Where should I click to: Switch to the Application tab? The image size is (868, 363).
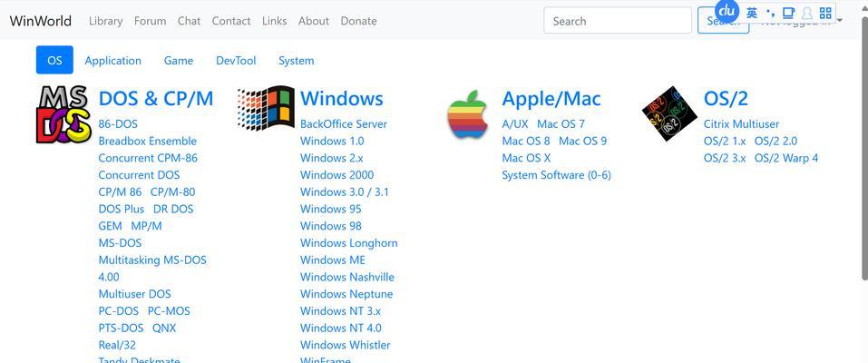coord(113,61)
